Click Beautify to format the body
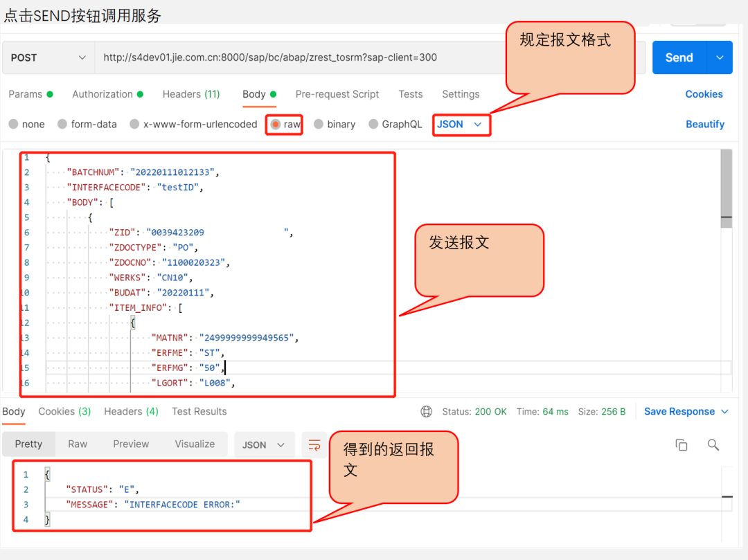The width and height of the screenshot is (748, 560). point(704,125)
